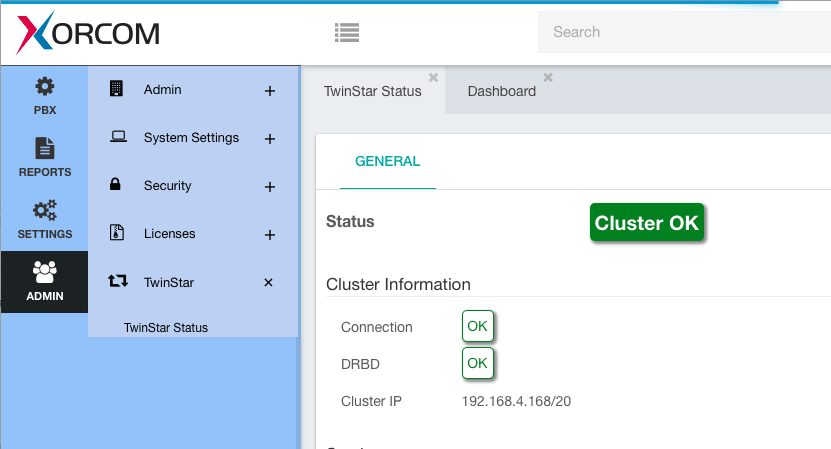Viewport: 831px width, 449px height.
Task: Expand the Security plus sign
Action: click(x=270, y=187)
